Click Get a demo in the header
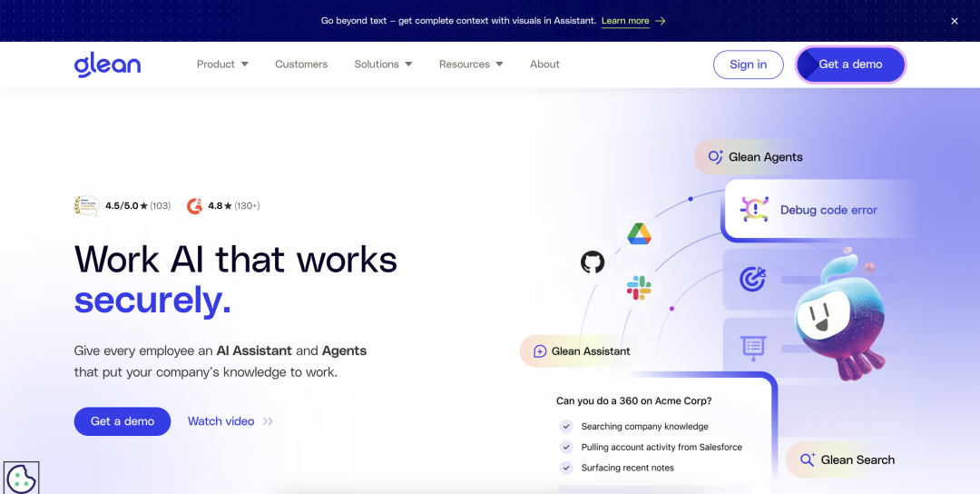The image size is (980, 494). (850, 64)
